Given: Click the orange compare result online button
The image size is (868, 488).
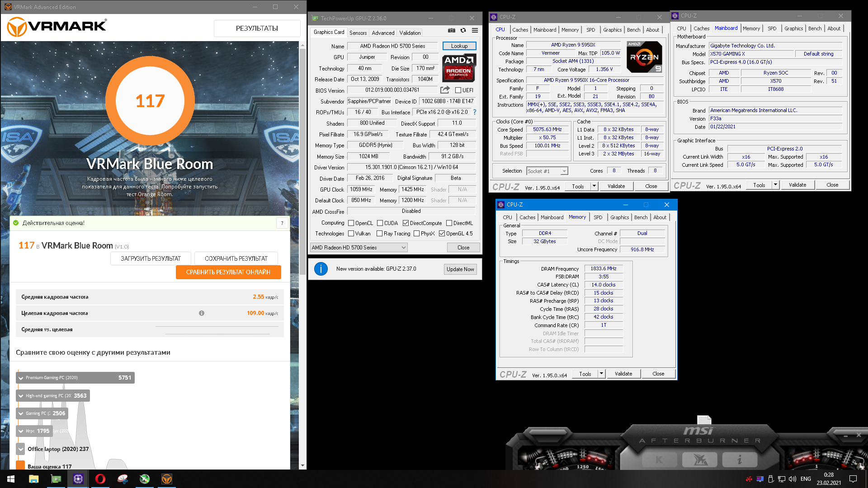Looking at the screenshot, I should 228,272.
